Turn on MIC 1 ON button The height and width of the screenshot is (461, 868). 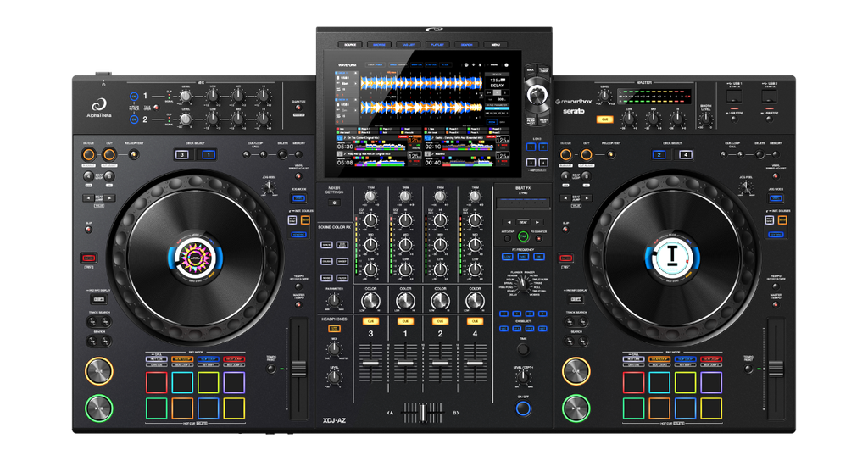click(x=133, y=97)
